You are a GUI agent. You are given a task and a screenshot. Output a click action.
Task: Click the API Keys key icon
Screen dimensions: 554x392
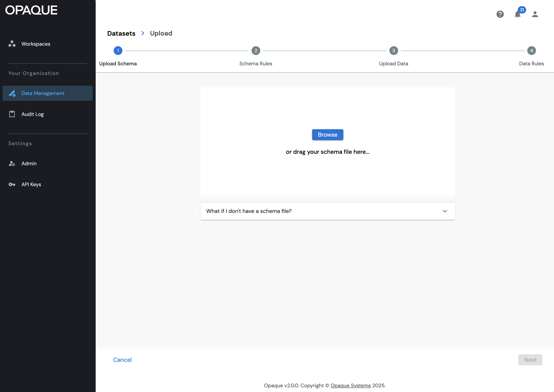click(x=12, y=184)
